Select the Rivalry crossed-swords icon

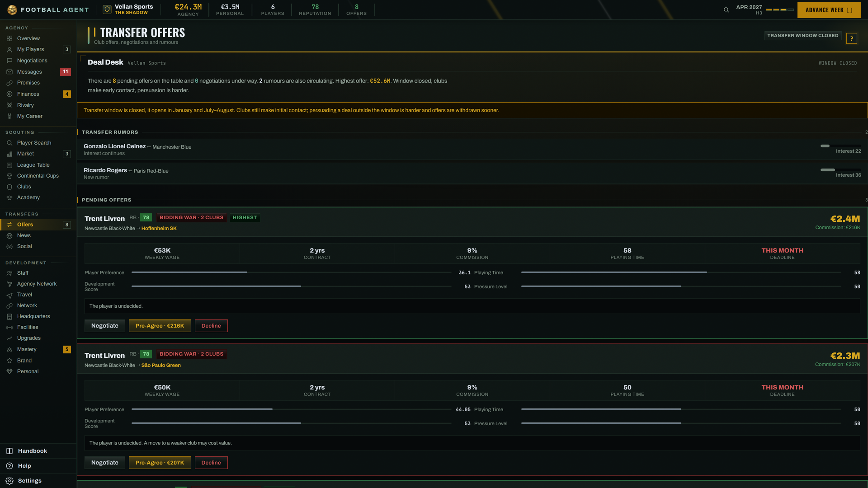[9, 105]
